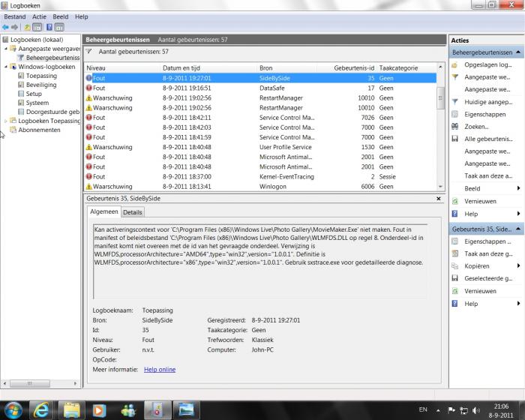
Task: Click the event list vertical scrollbar thumb
Action: pyautogui.click(x=441, y=98)
